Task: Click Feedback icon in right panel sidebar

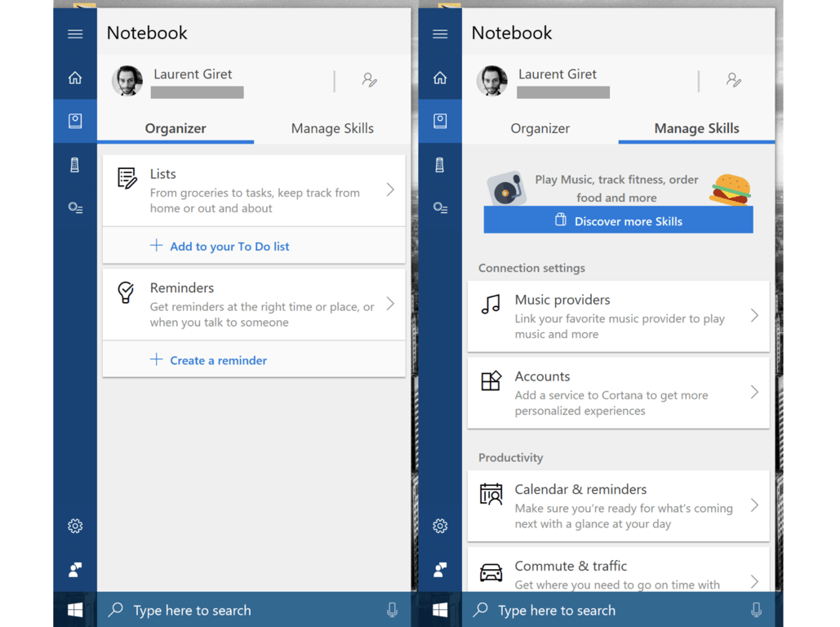Action: coord(440,570)
